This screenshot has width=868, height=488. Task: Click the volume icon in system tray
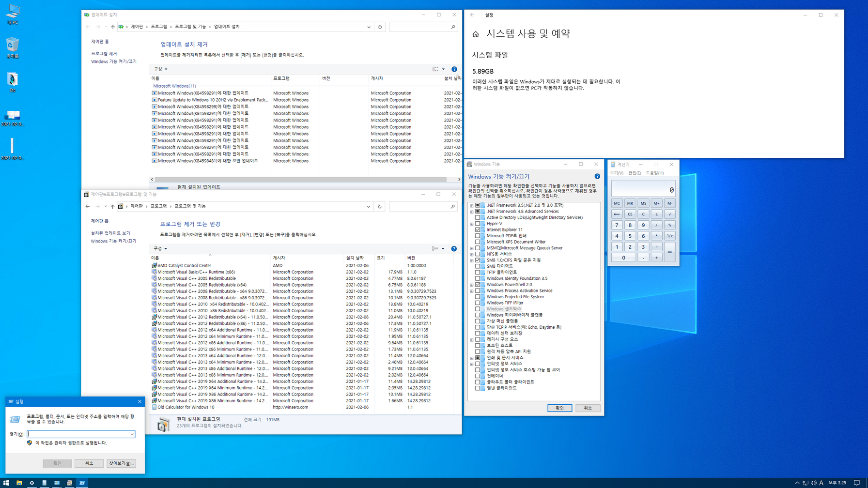(x=813, y=483)
